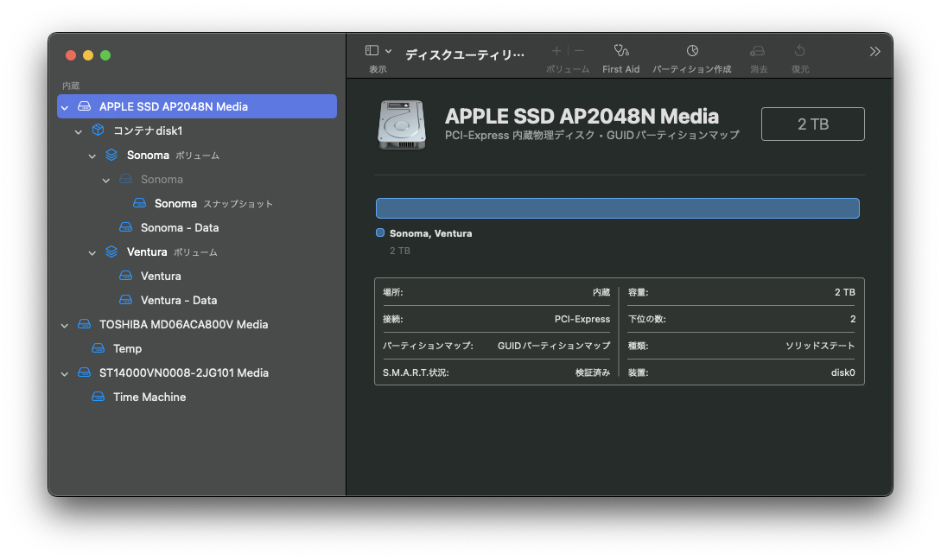Click the Time Machine volume disk icon

99,397
